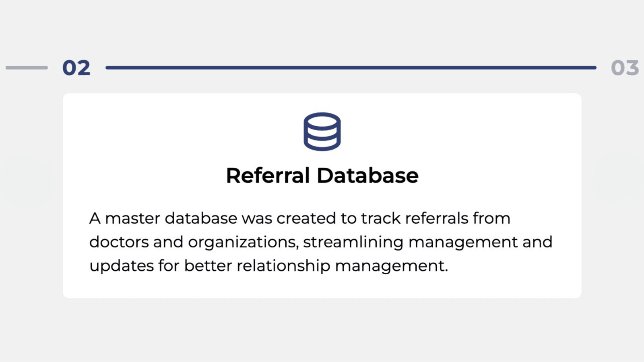Image resolution: width=644 pixels, height=362 pixels.
Task: Click the word "track" in the description
Action: [x=381, y=218]
